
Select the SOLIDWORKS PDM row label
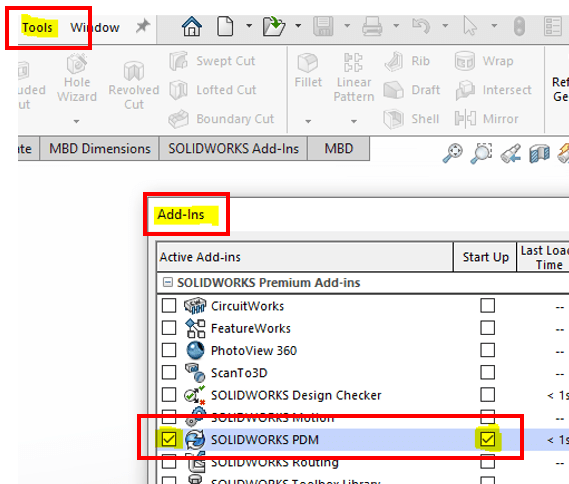coord(265,440)
